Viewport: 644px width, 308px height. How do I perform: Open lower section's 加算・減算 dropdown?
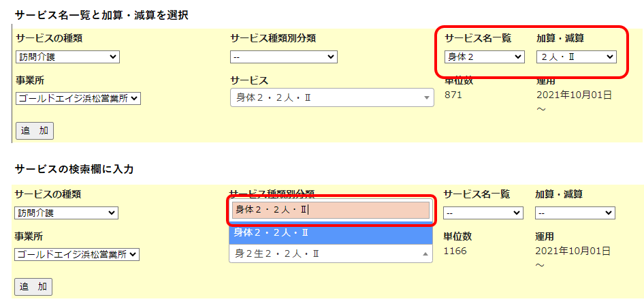575,213
